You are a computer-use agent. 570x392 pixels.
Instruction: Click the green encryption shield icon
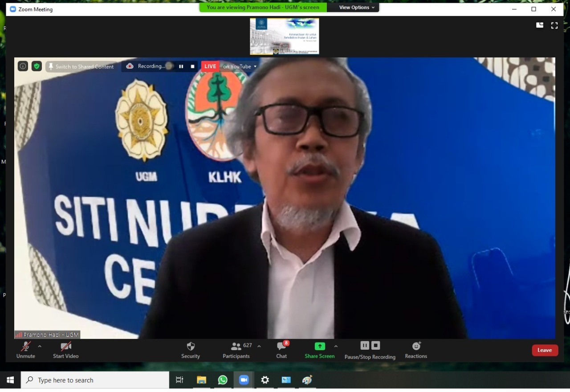(37, 66)
